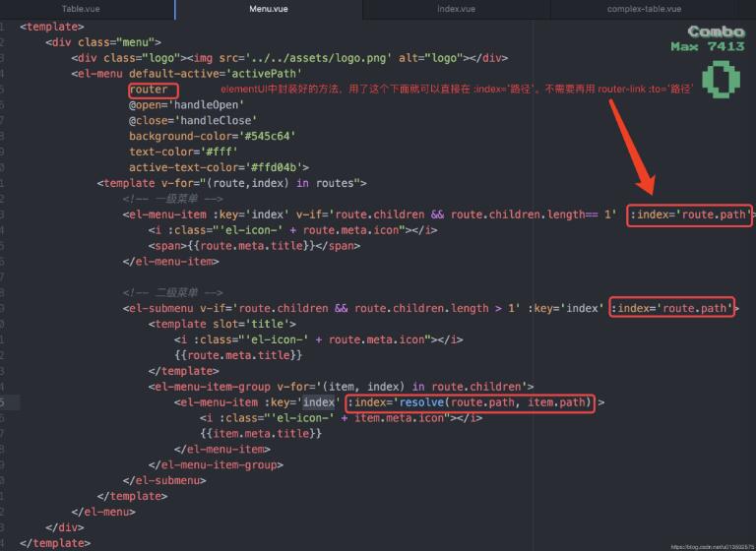This screenshot has width=756, height=551.
Task: Click the first-level menu comment line
Action: (x=172, y=199)
